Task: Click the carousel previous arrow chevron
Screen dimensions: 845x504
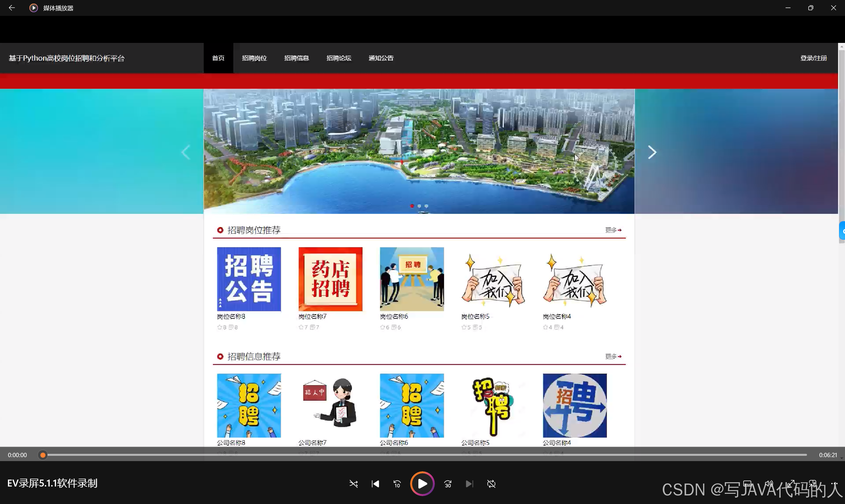Action: (186, 152)
